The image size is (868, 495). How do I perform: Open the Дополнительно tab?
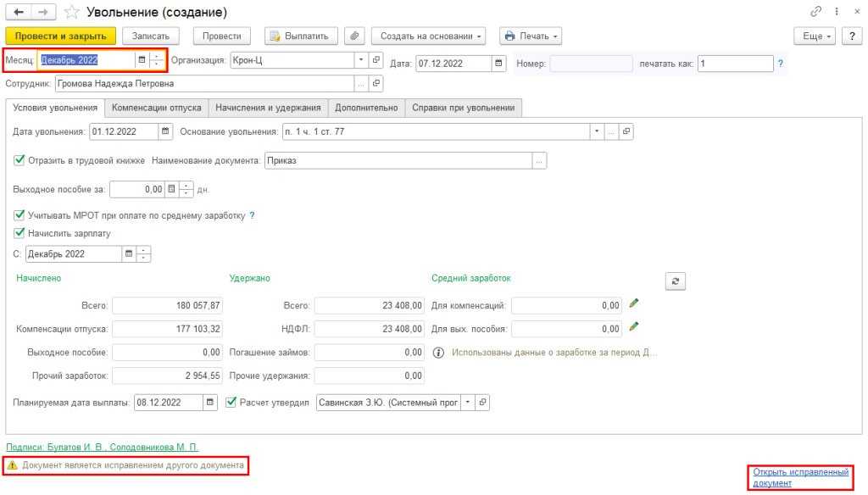tap(366, 108)
